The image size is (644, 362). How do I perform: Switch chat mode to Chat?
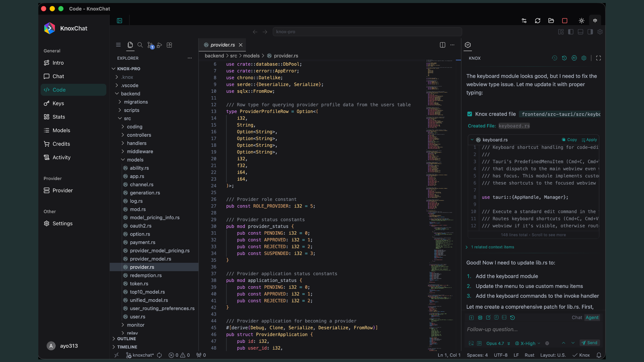pos(577,318)
